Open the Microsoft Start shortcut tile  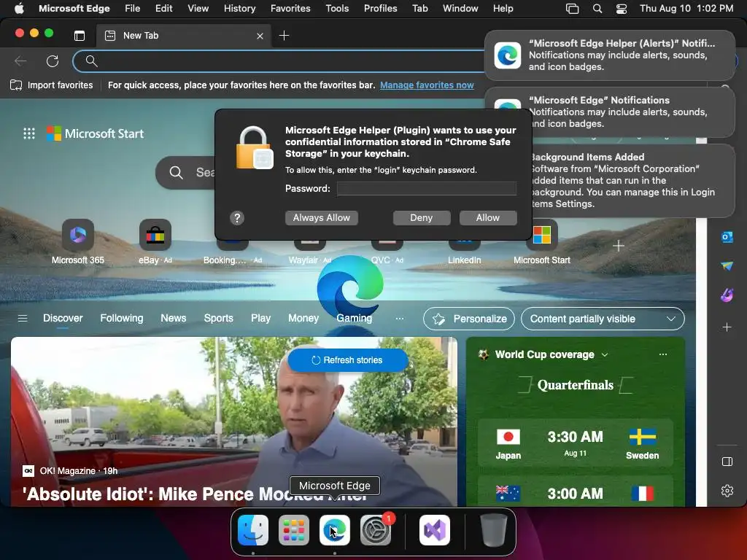click(x=542, y=241)
